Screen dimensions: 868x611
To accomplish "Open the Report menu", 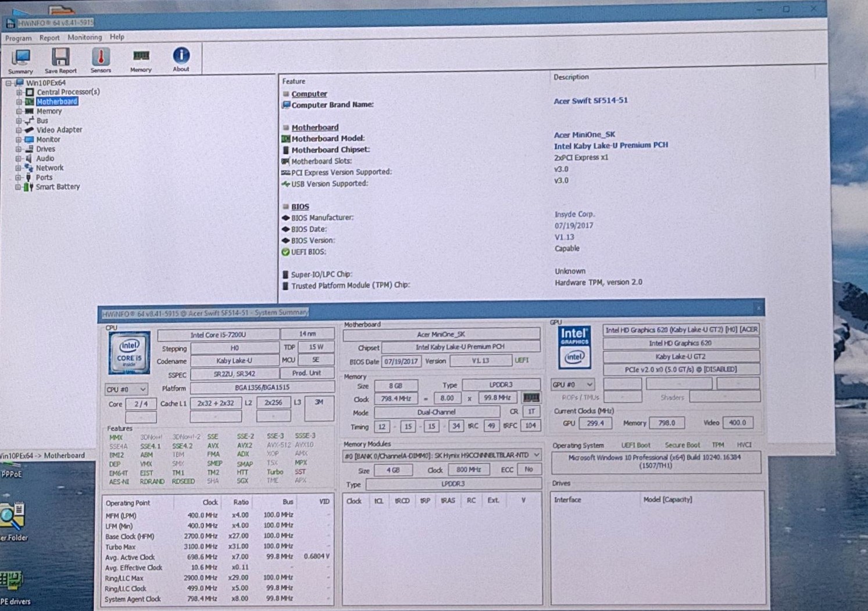I will [x=49, y=38].
